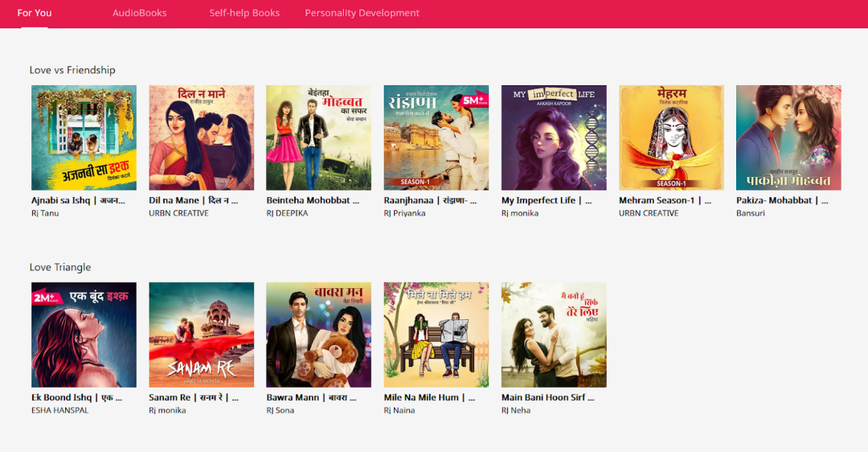Select the Ek Boond Ishq cover

coord(84,335)
